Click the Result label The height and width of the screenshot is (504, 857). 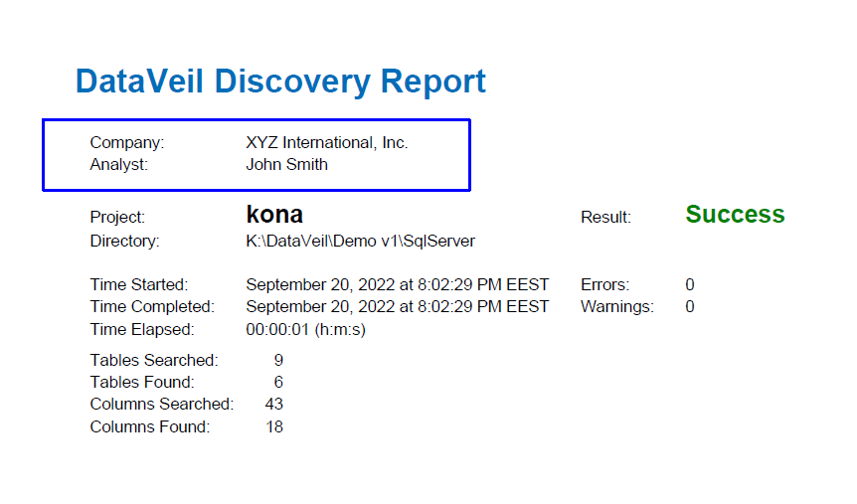coord(605,217)
